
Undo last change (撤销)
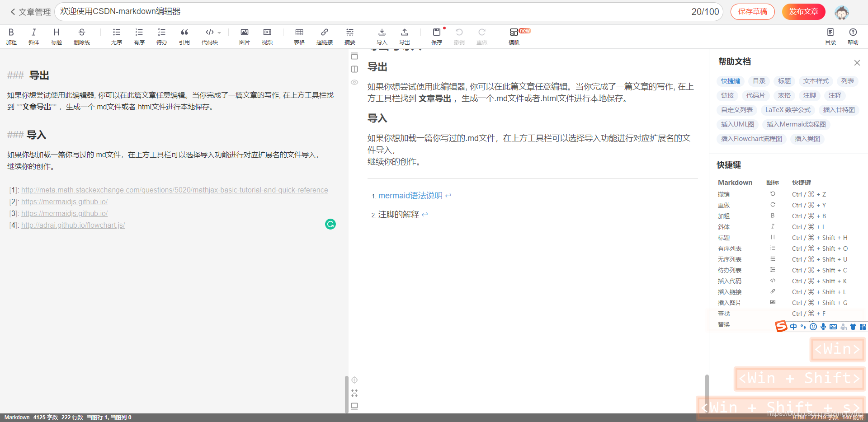tap(459, 36)
